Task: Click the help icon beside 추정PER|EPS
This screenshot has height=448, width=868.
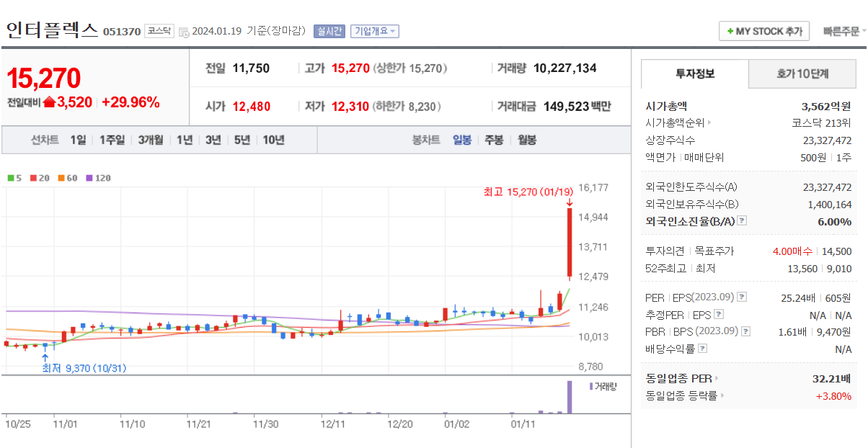Action: point(718,315)
